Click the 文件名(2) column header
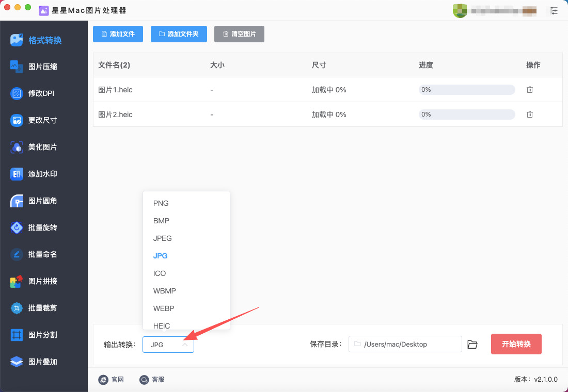The height and width of the screenshot is (392, 568). pyautogui.click(x=114, y=65)
